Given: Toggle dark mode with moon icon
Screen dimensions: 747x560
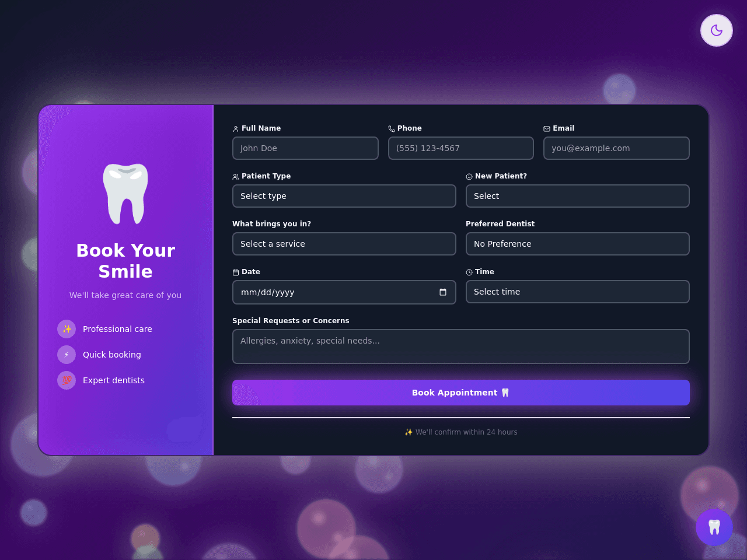Looking at the screenshot, I should (717, 30).
